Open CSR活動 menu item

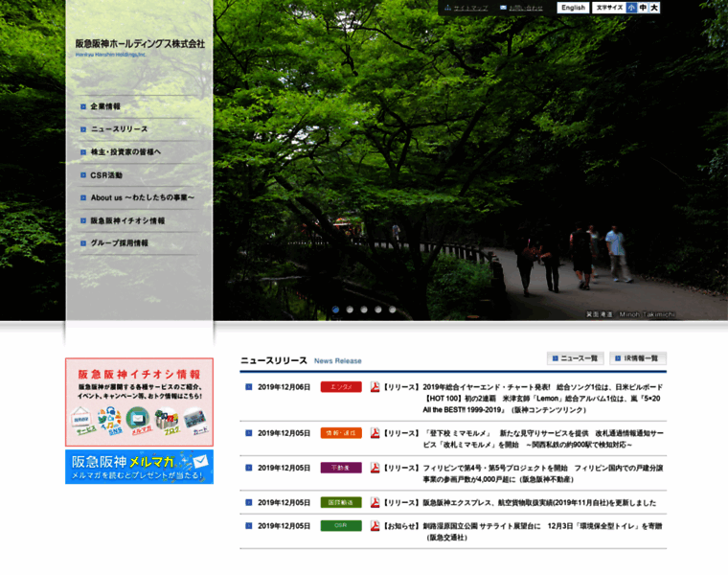tap(106, 175)
